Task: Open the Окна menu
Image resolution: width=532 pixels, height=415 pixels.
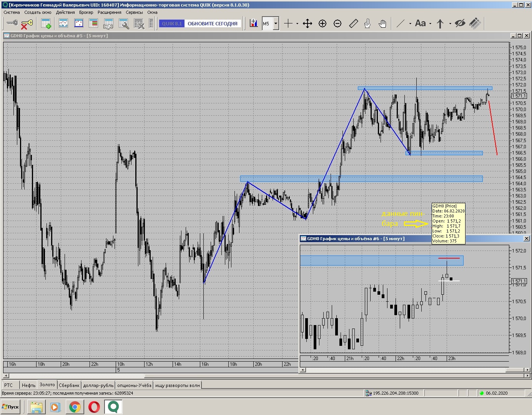Action: 152,12
